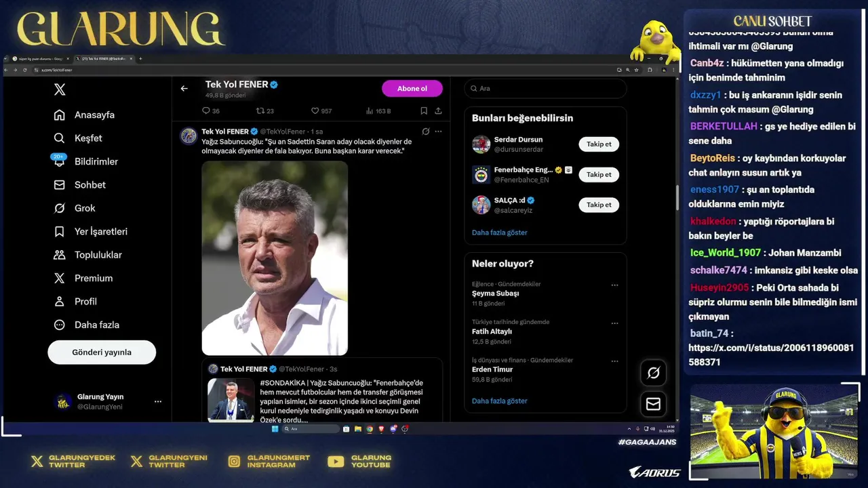Open options for Fatih Altaylı trend
The height and width of the screenshot is (488, 868).
[x=614, y=323]
